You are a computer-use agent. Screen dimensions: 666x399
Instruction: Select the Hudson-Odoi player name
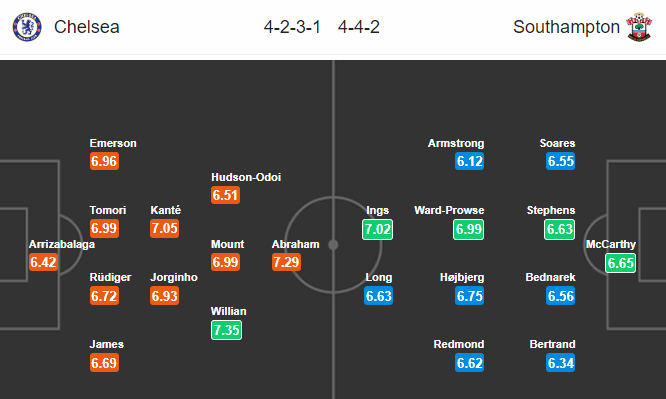pyautogui.click(x=246, y=177)
